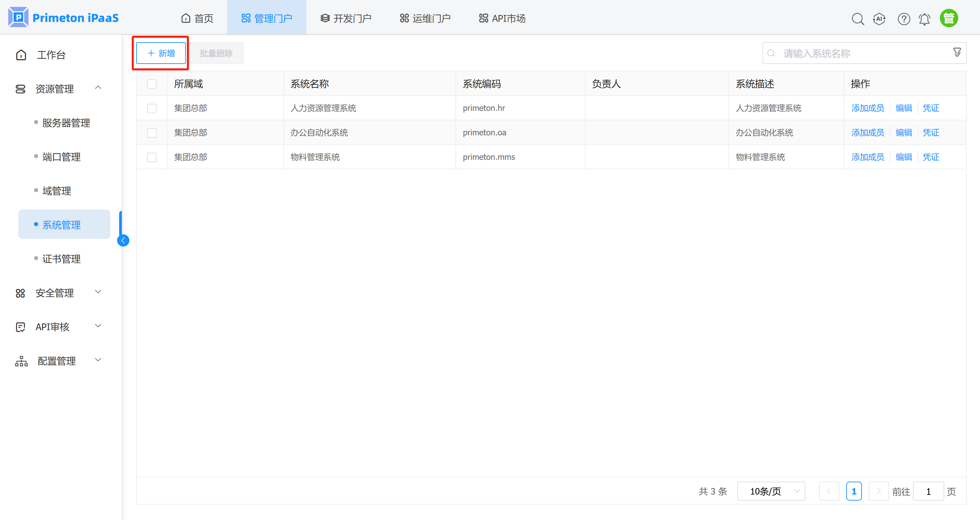Open the search icon in top bar
Screen dimensions: 980x520
(x=858, y=18)
